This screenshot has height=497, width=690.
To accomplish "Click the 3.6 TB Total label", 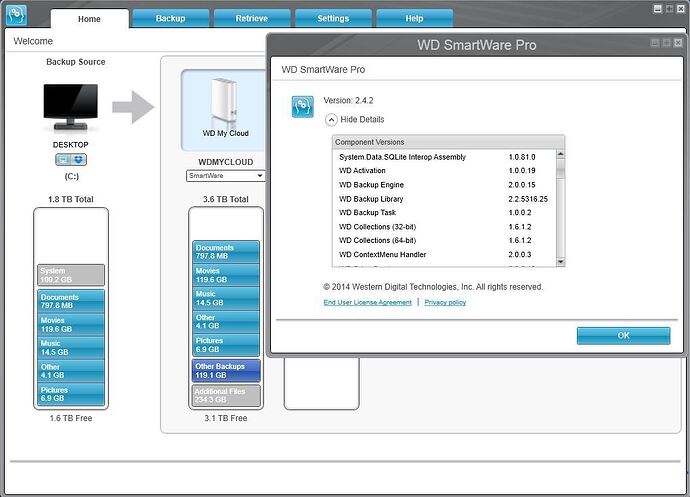I will coord(226,199).
